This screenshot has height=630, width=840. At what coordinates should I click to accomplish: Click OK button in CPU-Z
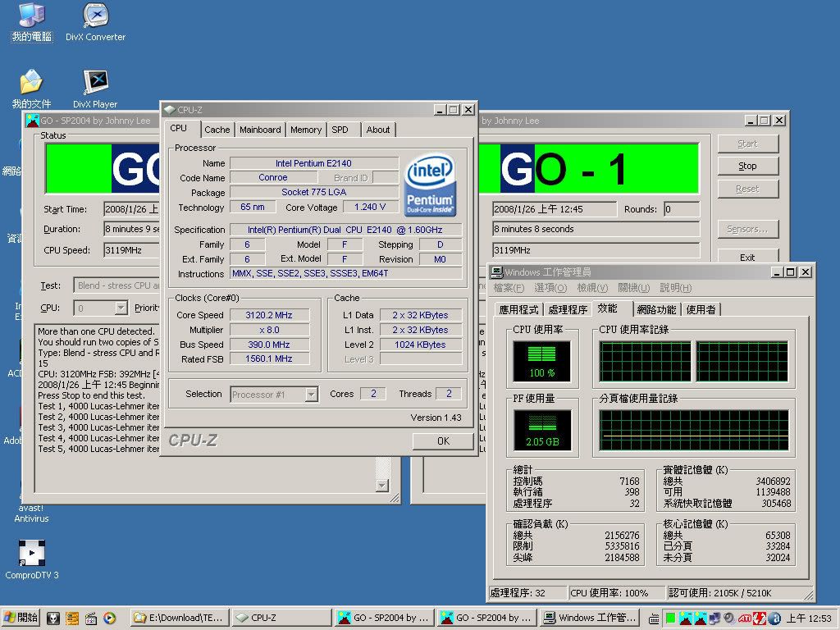point(443,441)
